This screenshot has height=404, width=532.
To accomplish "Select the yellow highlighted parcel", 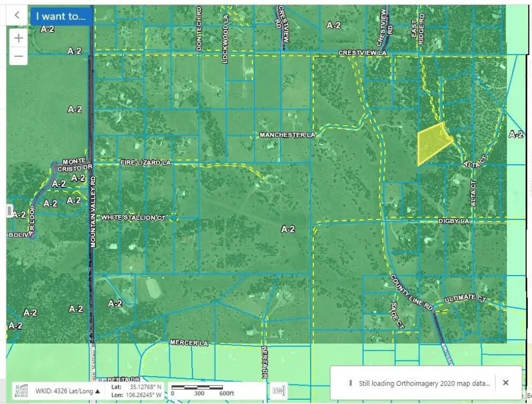I will [432, 143].
